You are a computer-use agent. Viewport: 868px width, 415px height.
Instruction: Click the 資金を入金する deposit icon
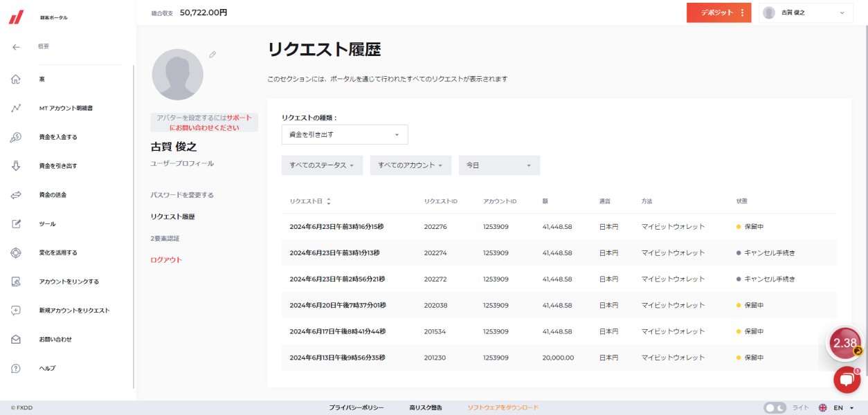tap(16, 138)
